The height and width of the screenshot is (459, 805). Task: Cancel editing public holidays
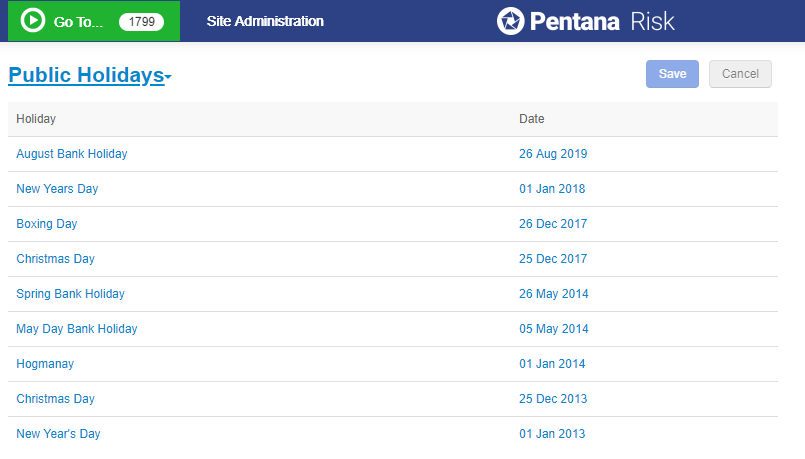point(740,74)
